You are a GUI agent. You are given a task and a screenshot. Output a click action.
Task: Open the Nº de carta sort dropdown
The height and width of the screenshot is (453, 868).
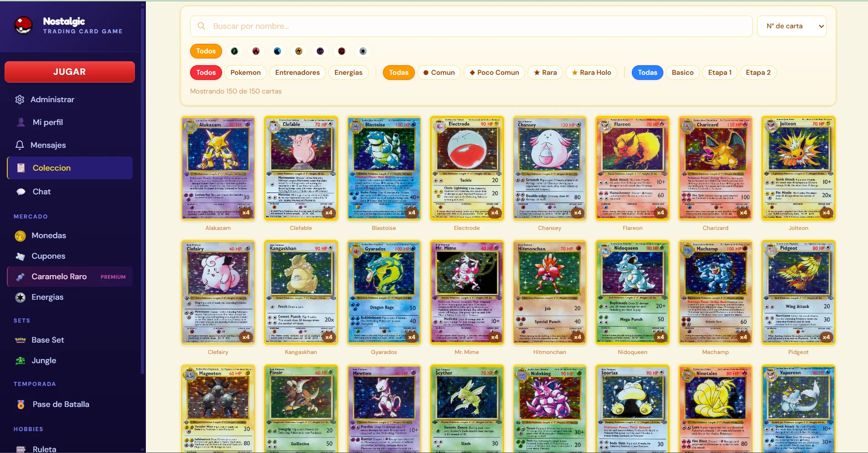(x=792, y=26)
